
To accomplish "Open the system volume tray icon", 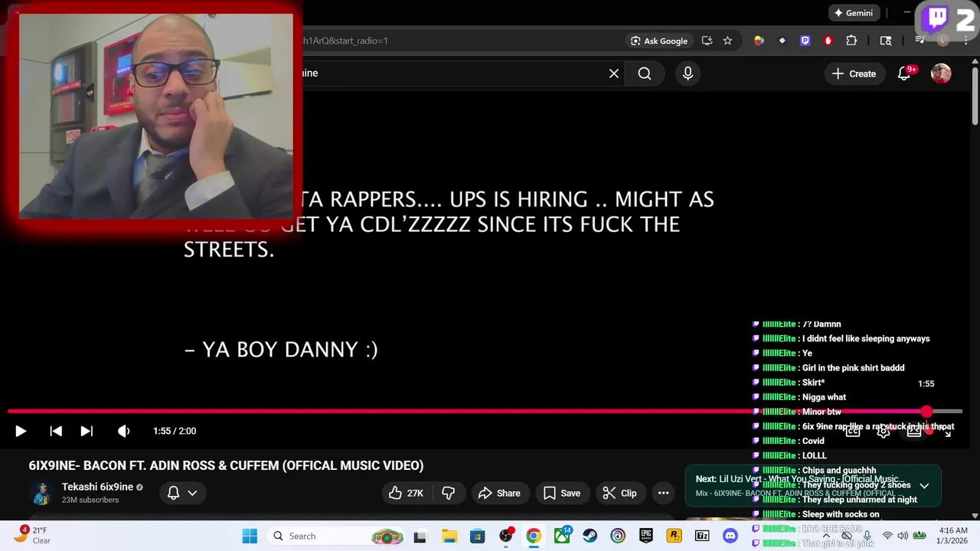I will [x=903, y=536].
